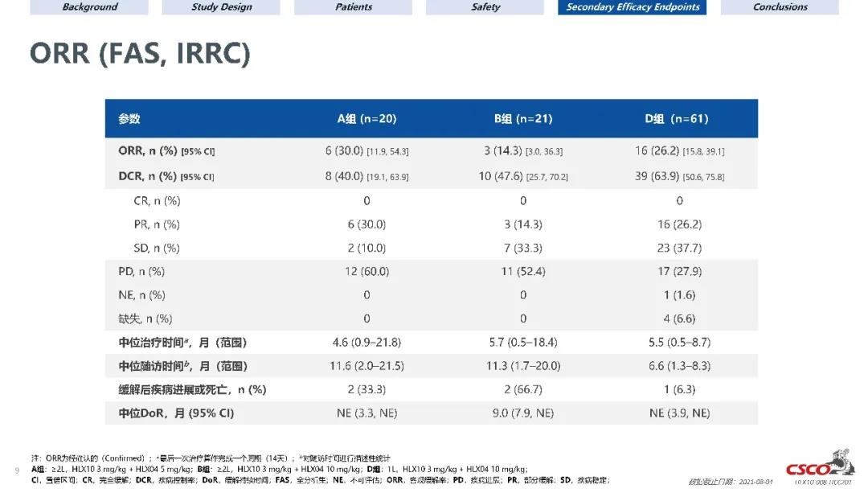The width and height of the screenshot is (868, 489).
Task: Click the 缺失, n (%) row label
Action: (145, 318)
